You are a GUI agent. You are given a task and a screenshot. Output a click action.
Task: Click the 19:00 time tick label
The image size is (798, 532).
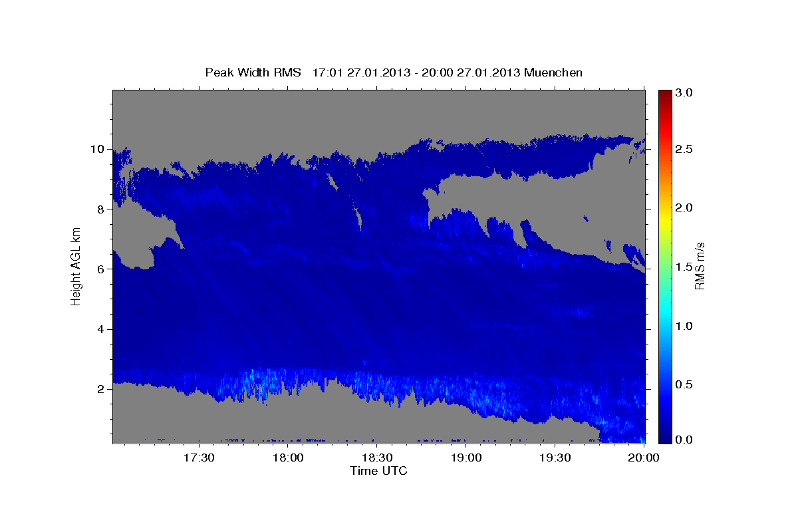[466, 458]
